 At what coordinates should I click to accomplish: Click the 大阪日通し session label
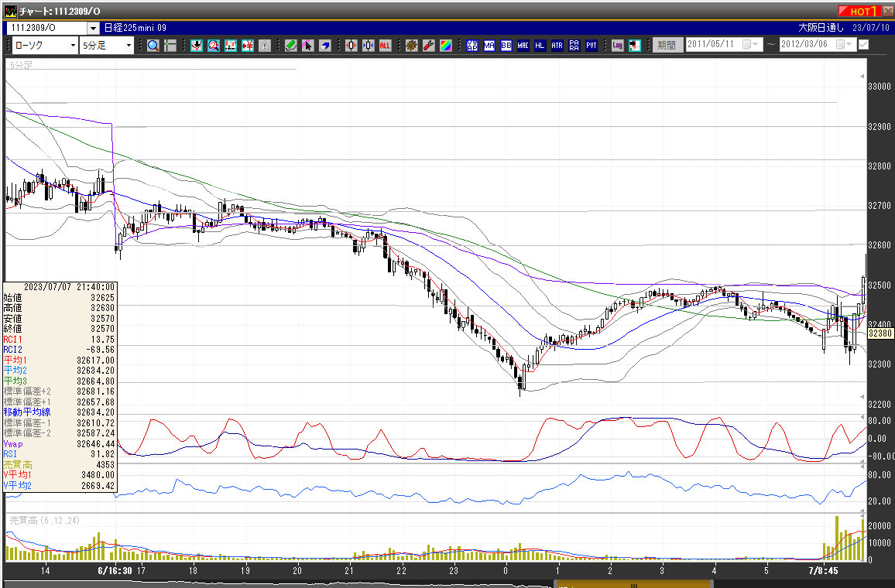pos(820,28)
